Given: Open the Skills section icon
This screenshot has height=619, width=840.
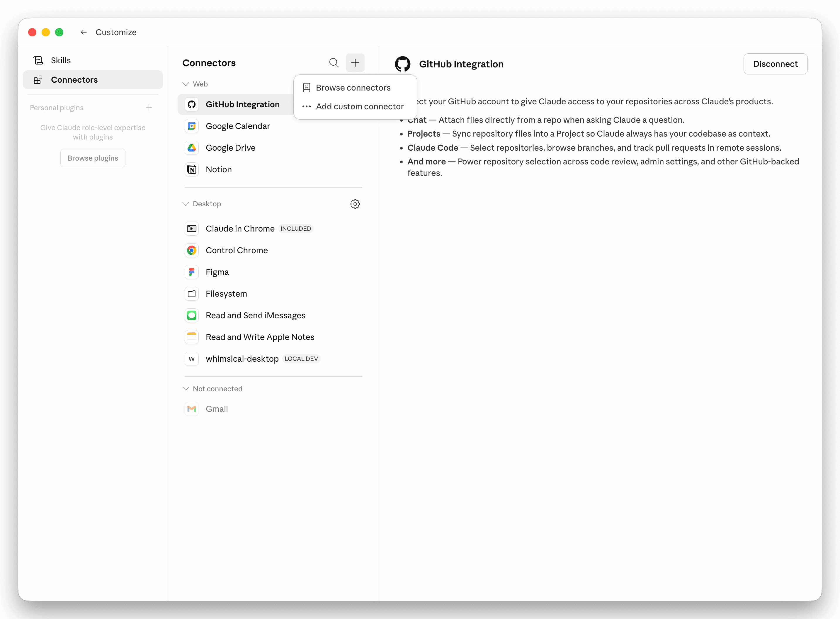Looking at the screenshot, I should pos(38,60).
